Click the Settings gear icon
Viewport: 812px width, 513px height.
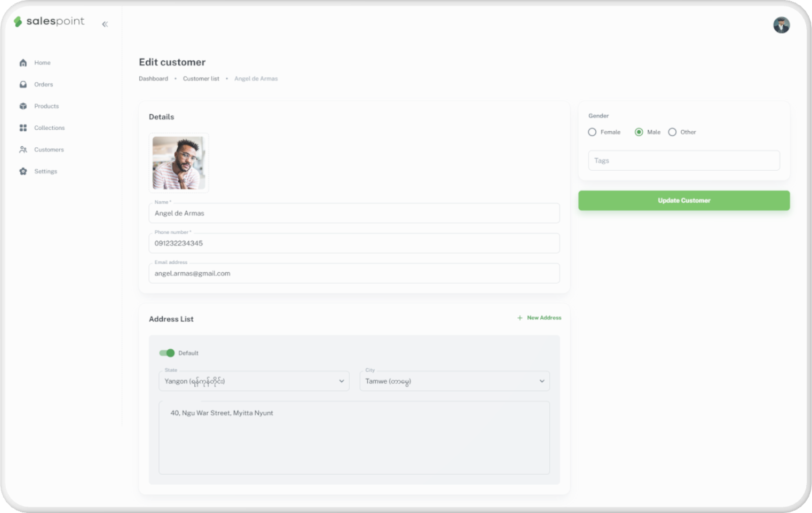click(x=23, y=171)
